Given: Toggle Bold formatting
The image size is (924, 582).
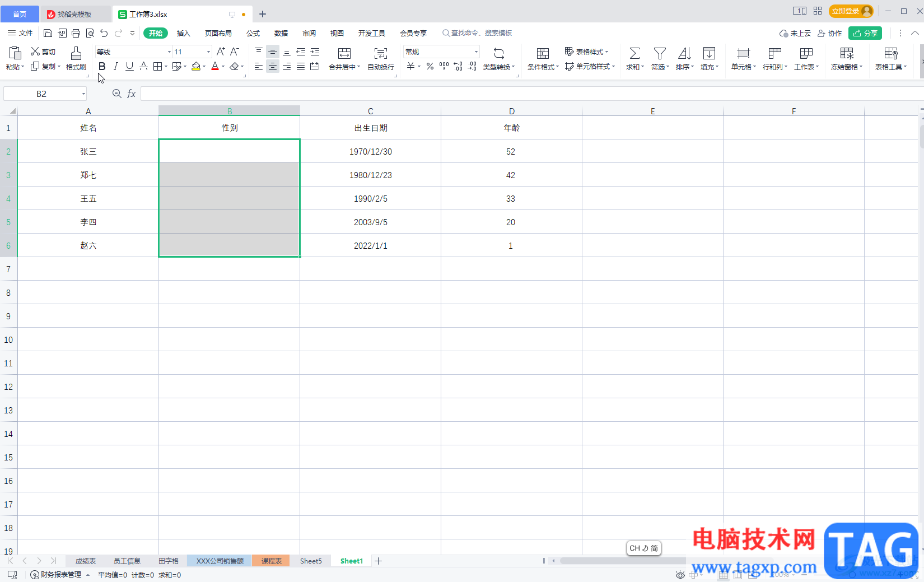Looking at the screenshot, I should coord(102,66).
